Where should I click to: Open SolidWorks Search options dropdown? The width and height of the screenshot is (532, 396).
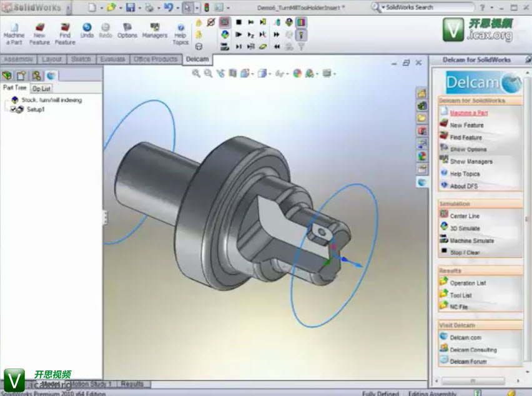click(x=383, y=7)
